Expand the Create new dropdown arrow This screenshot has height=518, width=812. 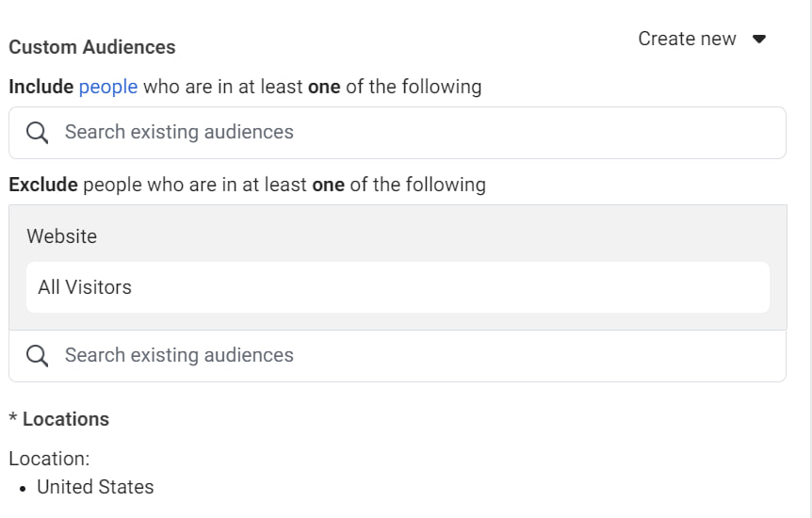[x=759, y=39]
